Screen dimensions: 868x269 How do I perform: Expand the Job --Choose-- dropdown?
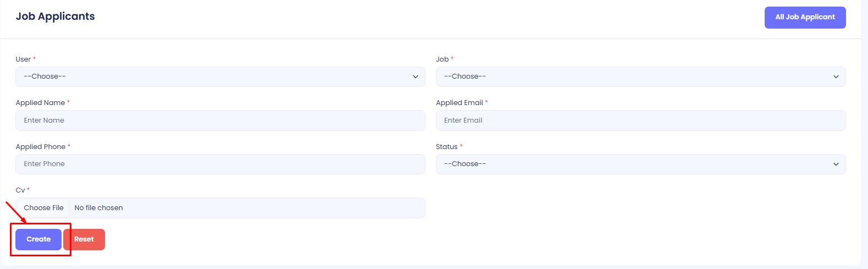[x=640, y=77]
